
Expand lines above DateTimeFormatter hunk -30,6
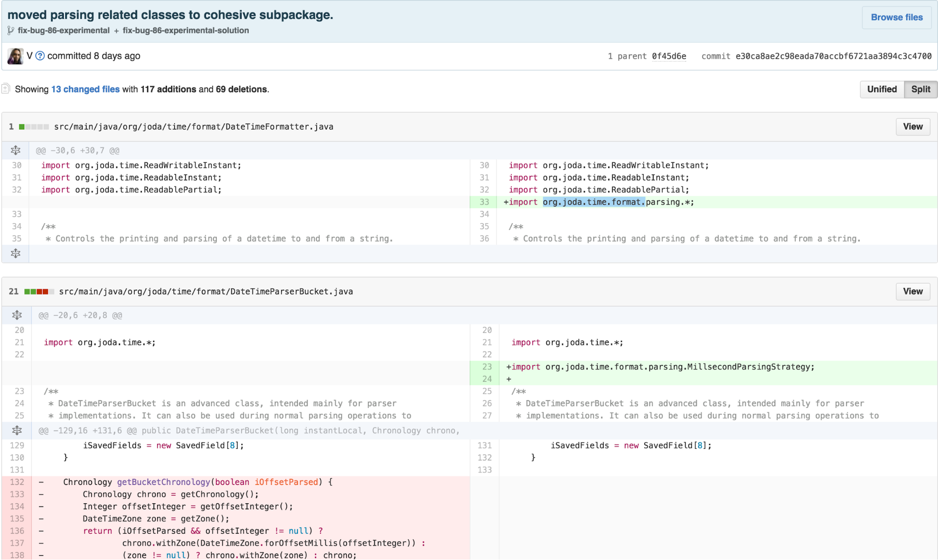click(x=15, y=151)
